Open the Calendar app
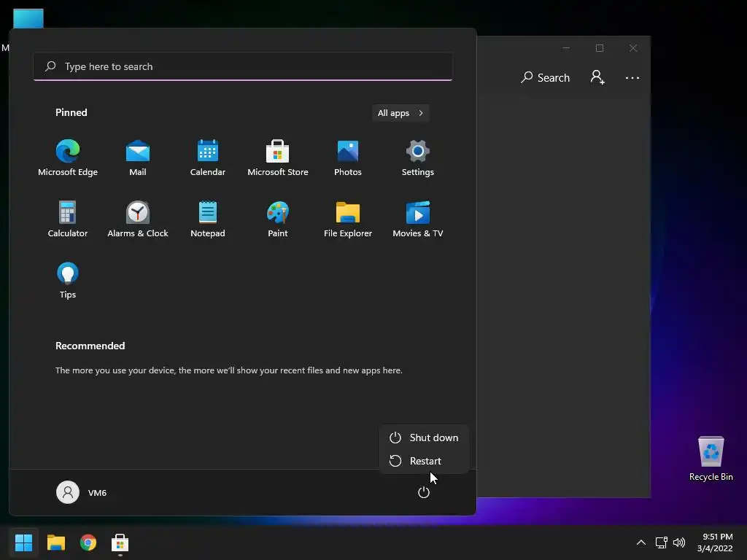The height and width of the screenshot is (560, 747). pos(208,157)
